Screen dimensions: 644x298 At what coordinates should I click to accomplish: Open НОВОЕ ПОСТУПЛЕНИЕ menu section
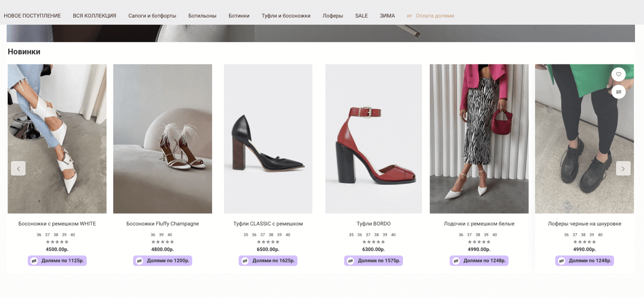point(32,16)
